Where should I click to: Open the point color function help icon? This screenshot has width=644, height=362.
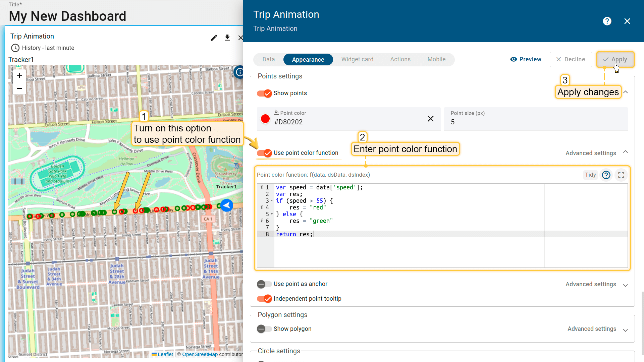pos(606,175)
